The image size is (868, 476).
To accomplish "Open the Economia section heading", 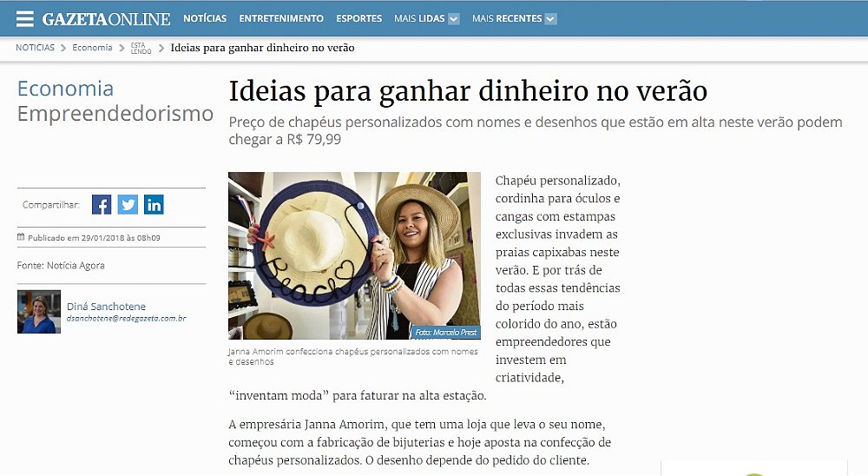I will pyautogui.click(x=65, y=89).
